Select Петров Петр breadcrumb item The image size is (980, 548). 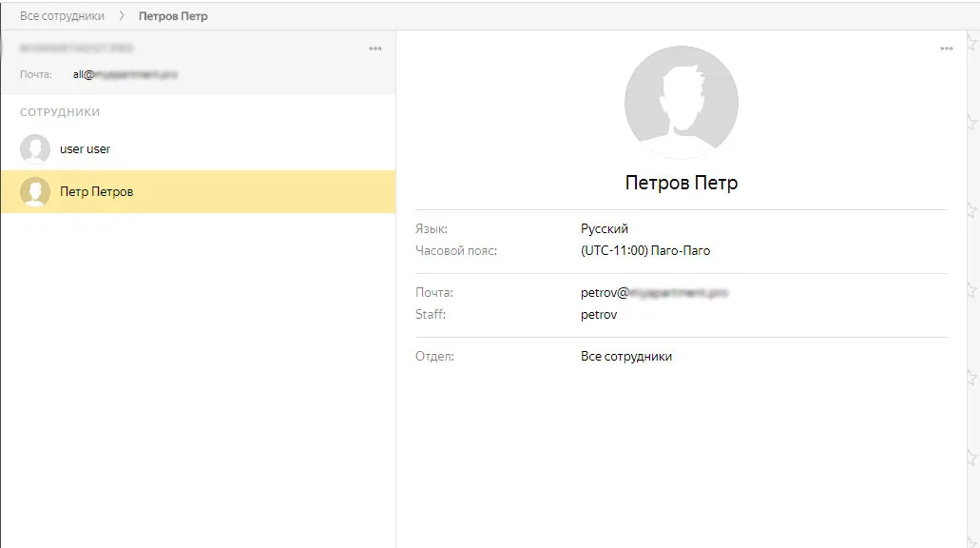pos(173,15)
